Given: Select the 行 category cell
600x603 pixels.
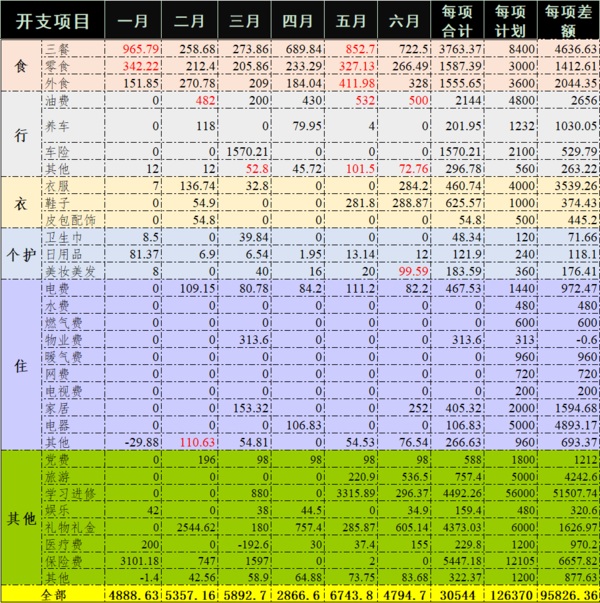Looking at the screenshot, I should 21,134.
